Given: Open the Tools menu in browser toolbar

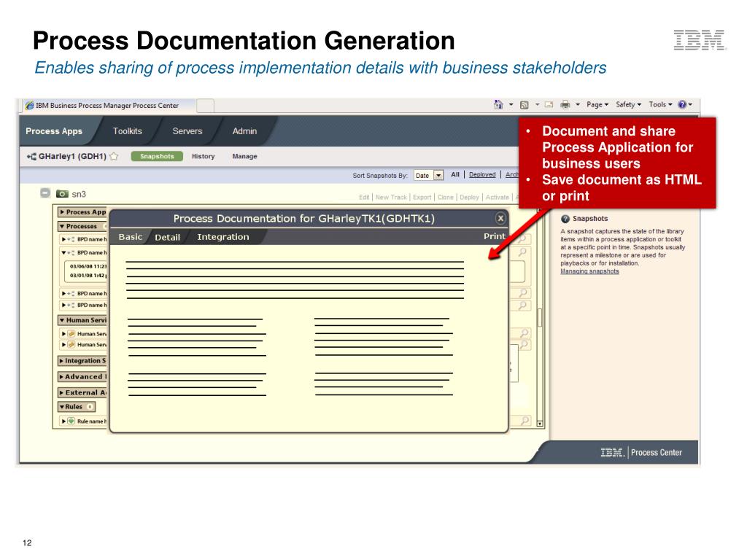Looking at the screenshot, I should [x=660, y=105].
